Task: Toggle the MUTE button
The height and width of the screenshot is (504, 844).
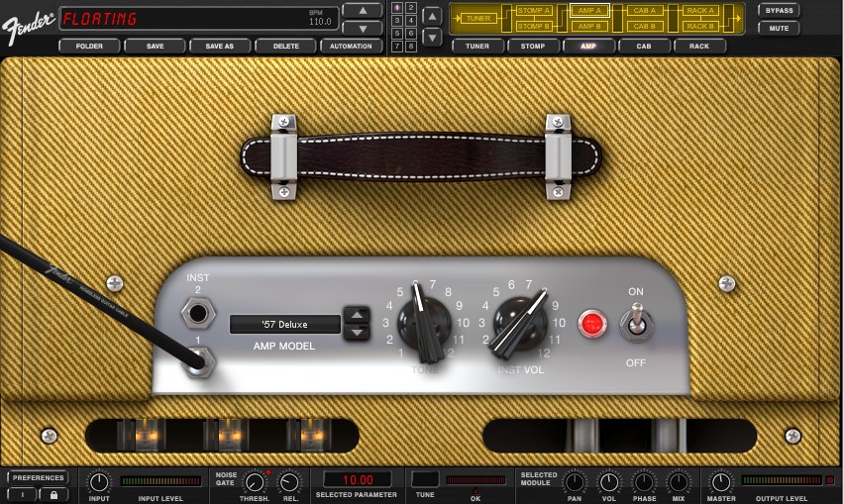Action: pyautogui.click(x=779, y=28)
